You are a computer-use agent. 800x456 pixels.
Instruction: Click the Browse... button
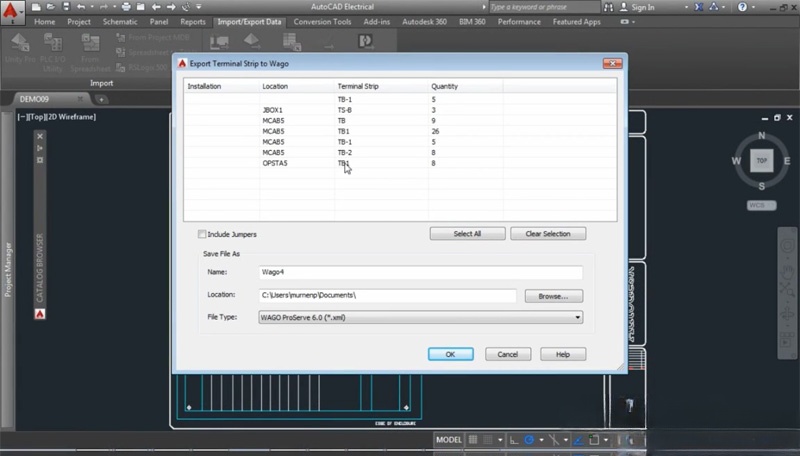pos(554,296)
